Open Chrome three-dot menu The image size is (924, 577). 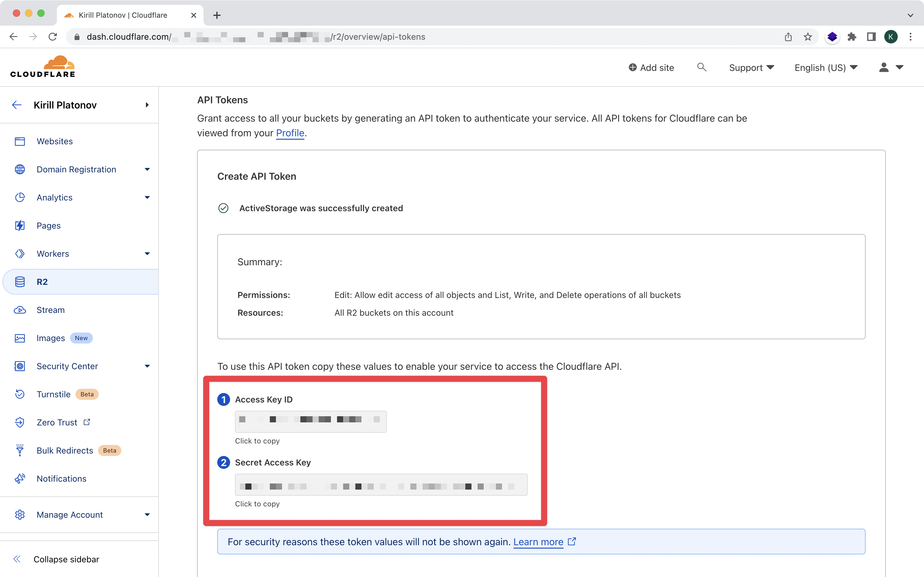(911, 37)
